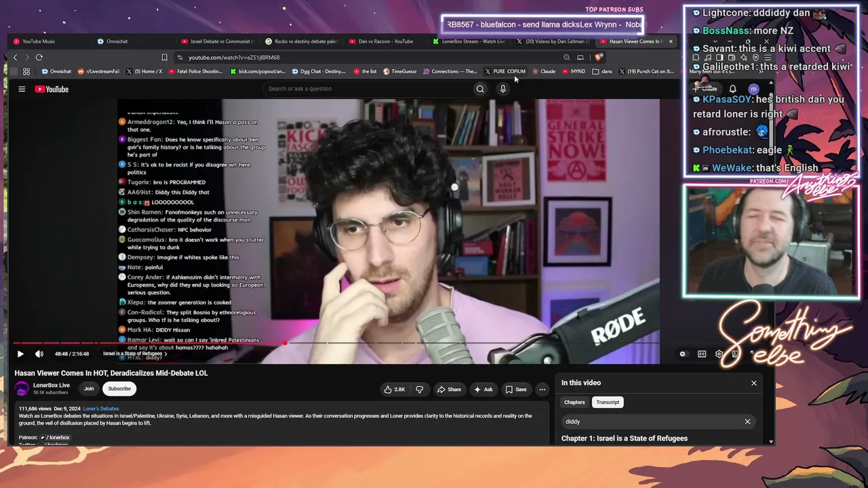This screenshot has height=488, width=868.
Task: Close the In this video panel
Action: click(x=753, y=383)
